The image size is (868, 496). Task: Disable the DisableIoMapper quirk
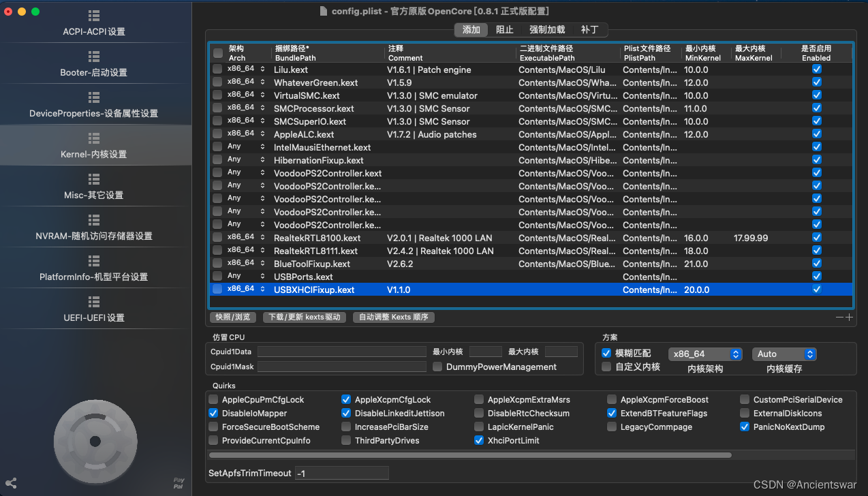(x=214, y=414)
